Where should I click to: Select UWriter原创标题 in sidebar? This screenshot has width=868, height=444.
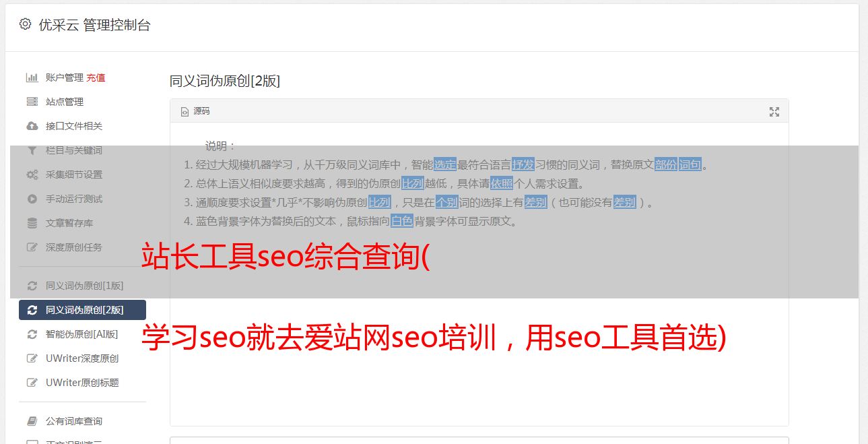(82, 383)
